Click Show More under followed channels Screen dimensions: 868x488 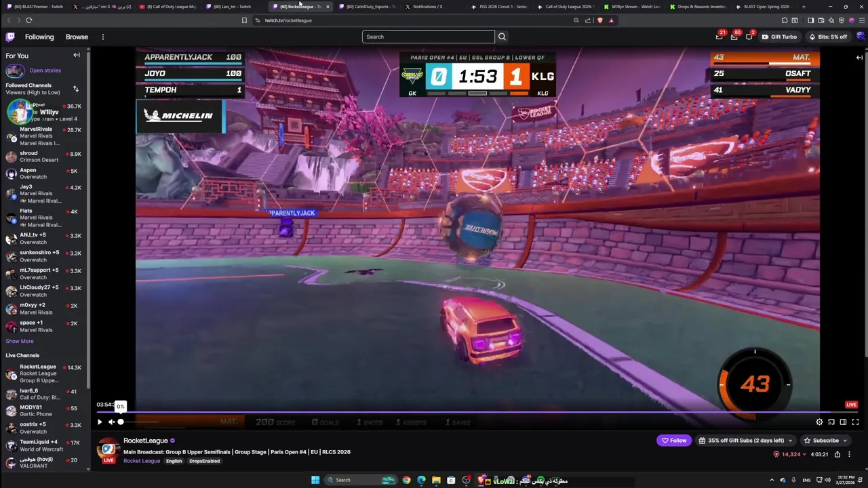pos(20,341)
